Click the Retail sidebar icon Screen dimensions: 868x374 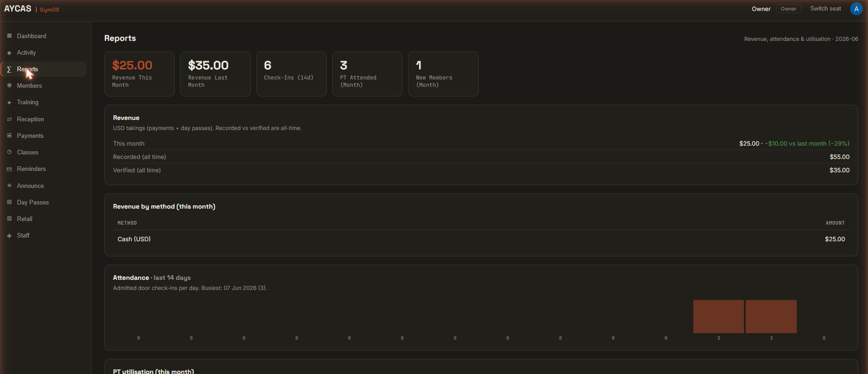(9, 219)
